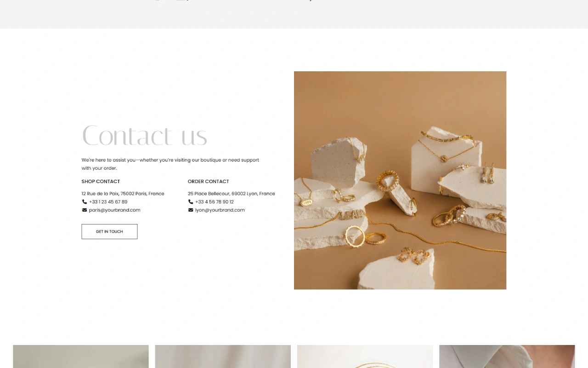Click the envelope icon beside lyon@yourbrand.com
This screenshot has width=588, height=368.
pyautogui.click(x=191, y=210)
